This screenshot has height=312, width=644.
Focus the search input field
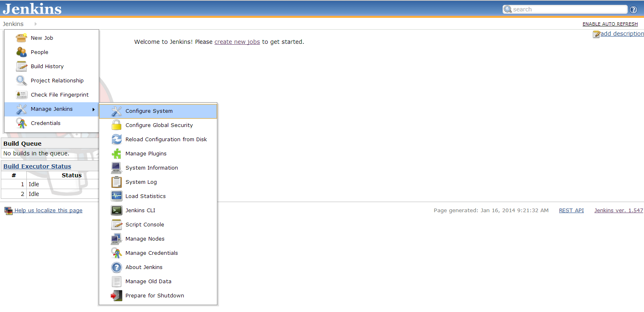pos(565,9)
